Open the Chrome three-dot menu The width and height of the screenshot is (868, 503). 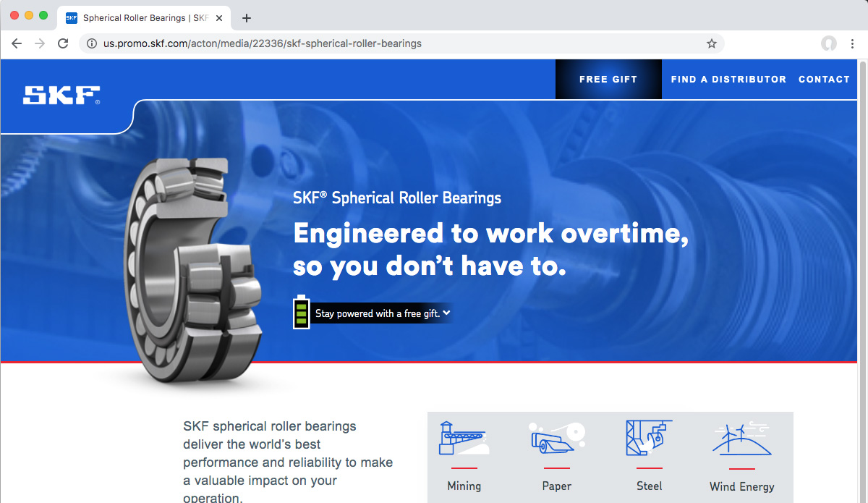click(x=853, y=43)
